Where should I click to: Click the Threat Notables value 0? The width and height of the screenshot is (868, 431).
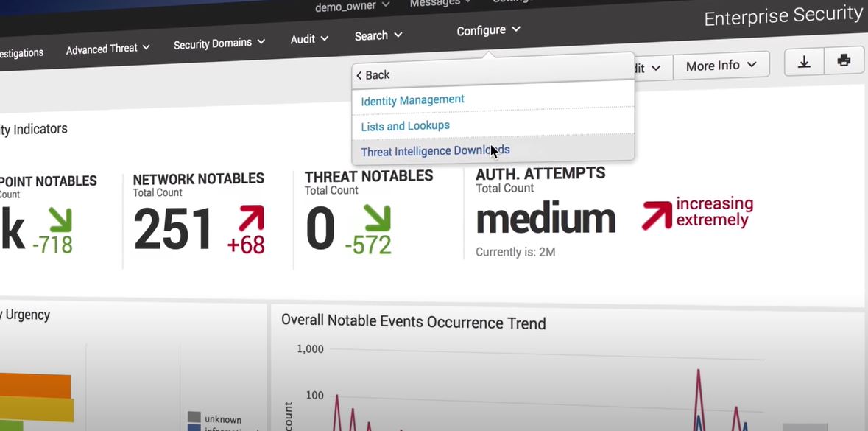click(x=320, y=228)
